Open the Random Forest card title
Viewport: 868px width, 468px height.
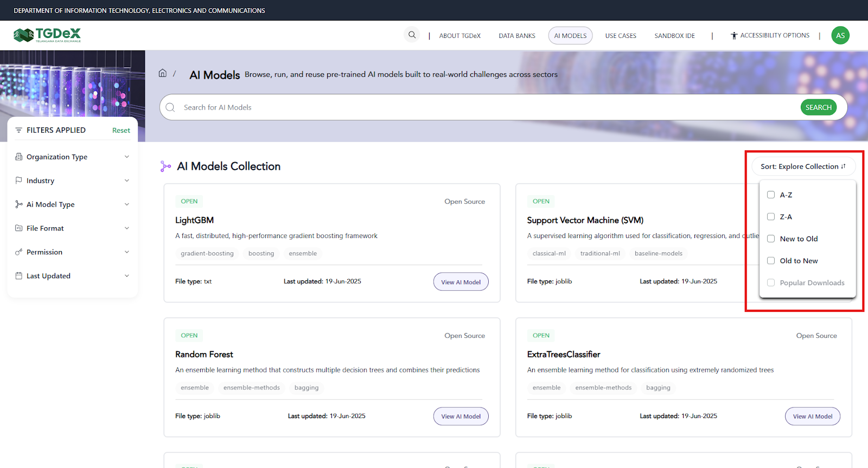(x=204, y=354)
